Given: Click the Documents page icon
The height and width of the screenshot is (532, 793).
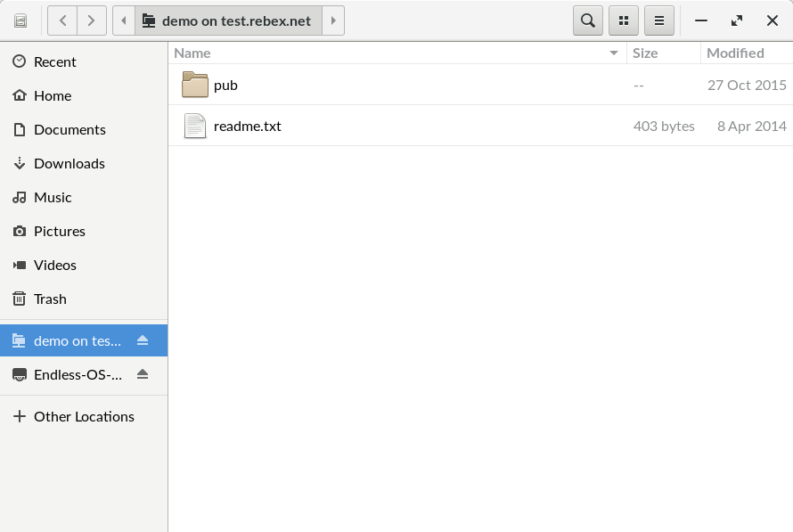Looking at the screenshot, I should (20, 129).
